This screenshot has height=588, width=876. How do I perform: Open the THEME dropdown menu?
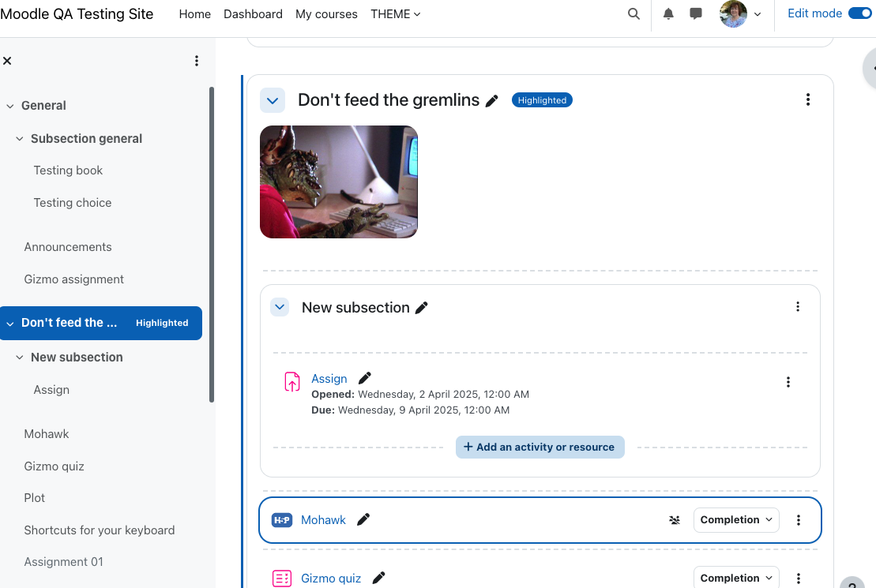pos(396,14)
